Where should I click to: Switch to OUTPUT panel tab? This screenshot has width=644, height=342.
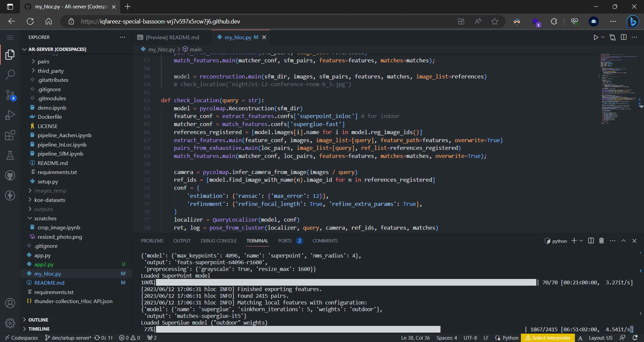click(x=182, y=241)
